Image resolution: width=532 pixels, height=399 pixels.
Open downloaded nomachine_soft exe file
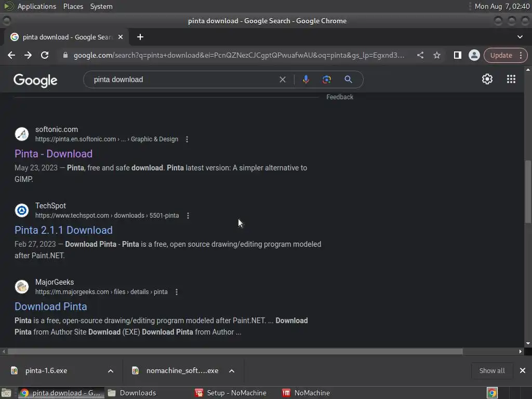coord(182,371)
